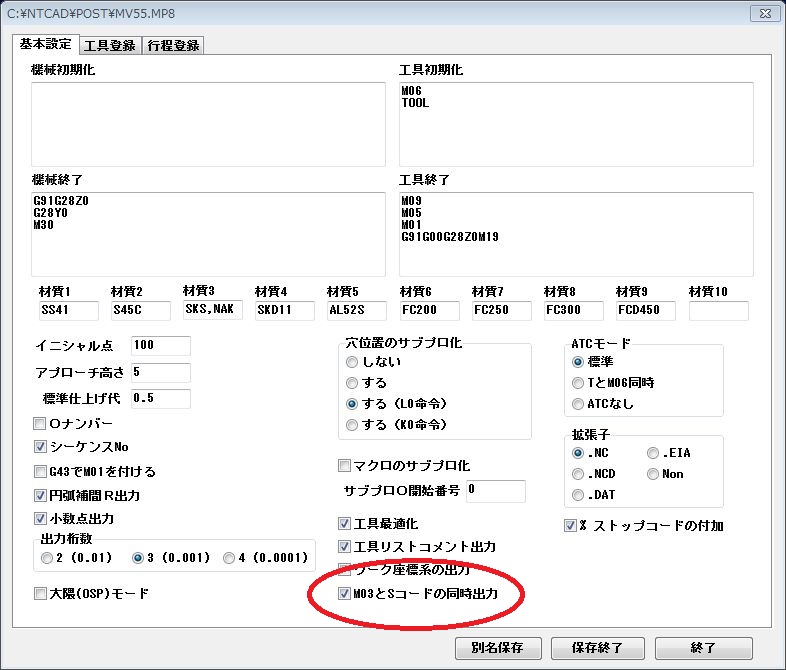Click the 工具終了 text area
786x670 pixels.
576,234
